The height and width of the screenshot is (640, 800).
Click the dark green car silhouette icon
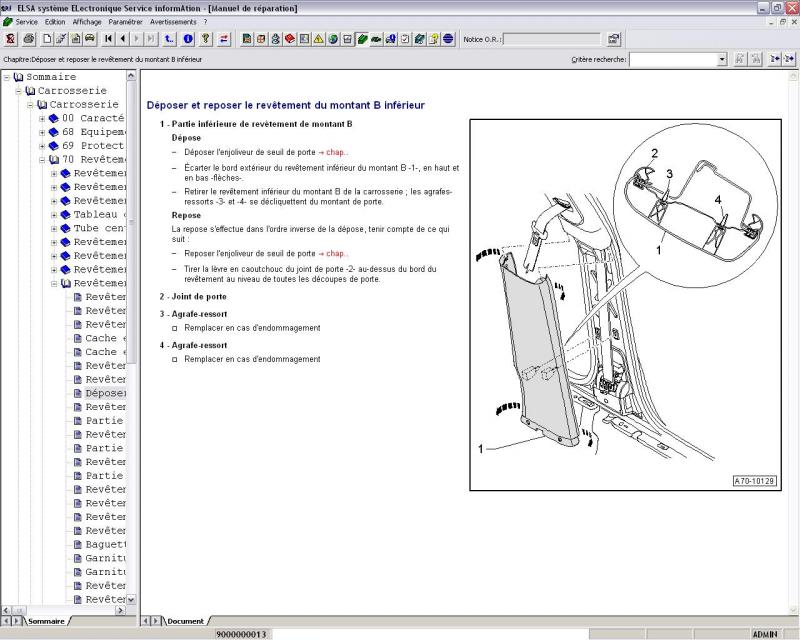(376, 39)
